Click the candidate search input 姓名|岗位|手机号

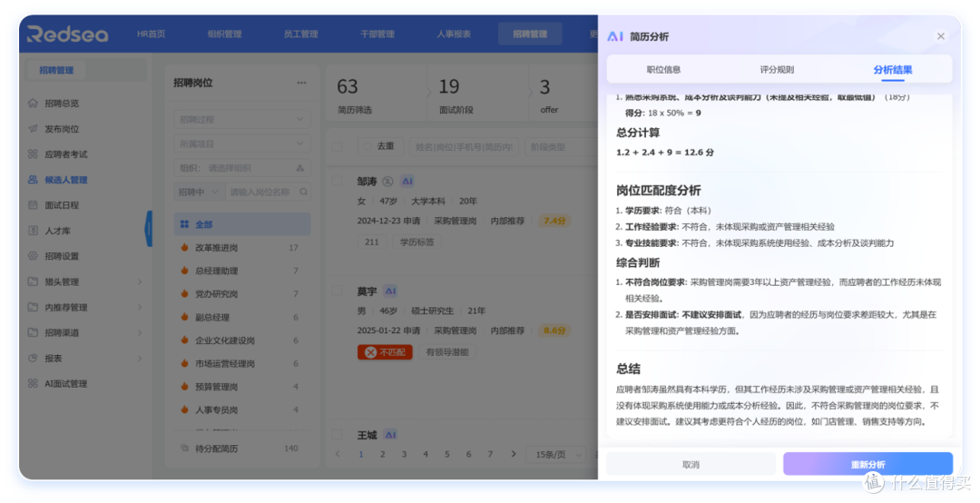pyautogui.click(x=465, y=146)
